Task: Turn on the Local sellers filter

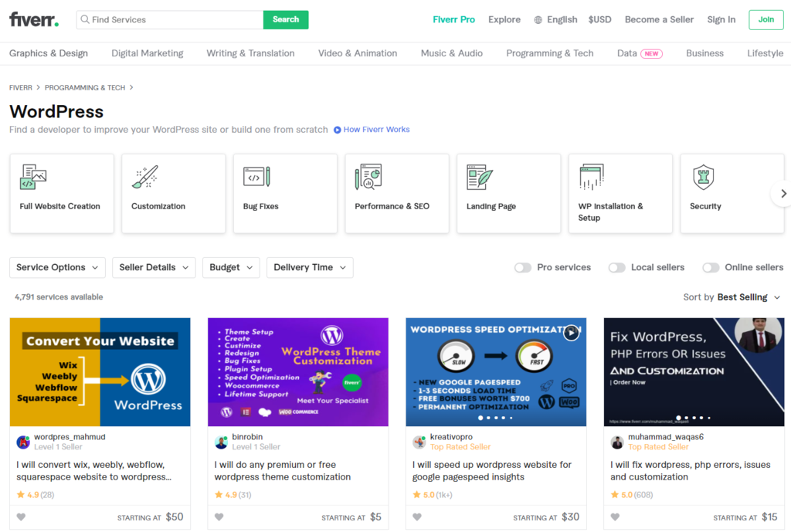Action: (x=616, y=266)
